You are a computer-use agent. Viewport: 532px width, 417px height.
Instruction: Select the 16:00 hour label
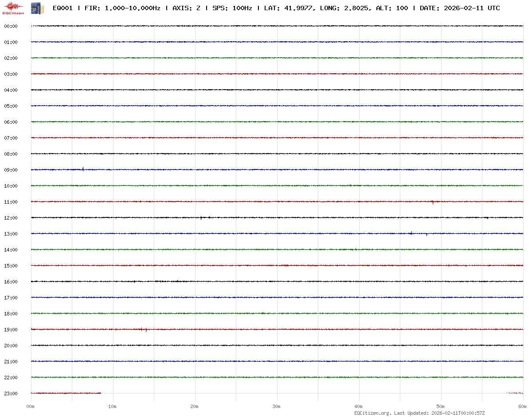[x=11, y=282]
